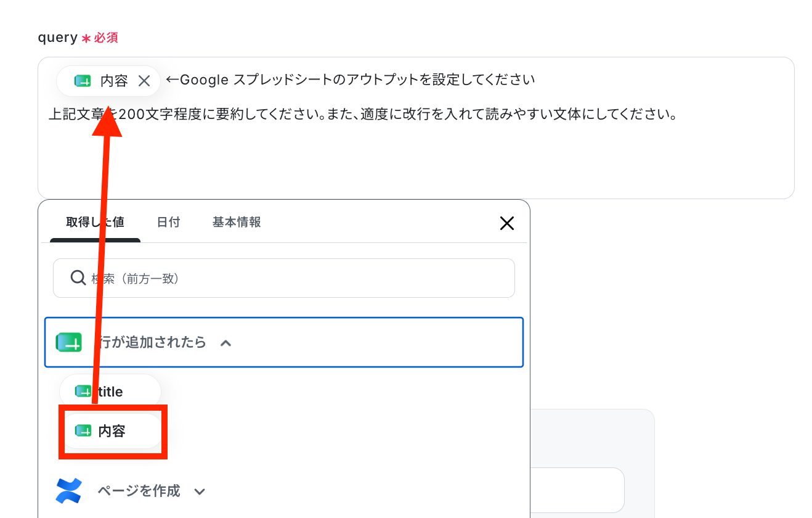Switch to the 取得した値 tab

click(95, 222)
